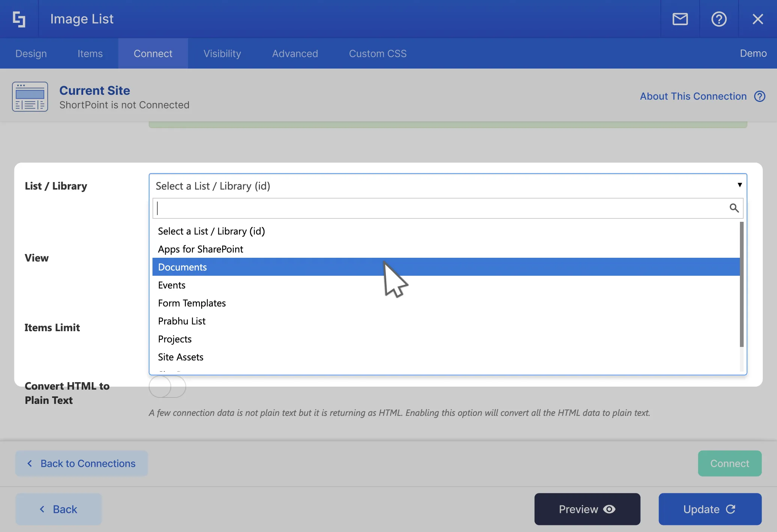
Task: Open the mail envelope icon
Action: pyautogui.click(x=680, y=19)
